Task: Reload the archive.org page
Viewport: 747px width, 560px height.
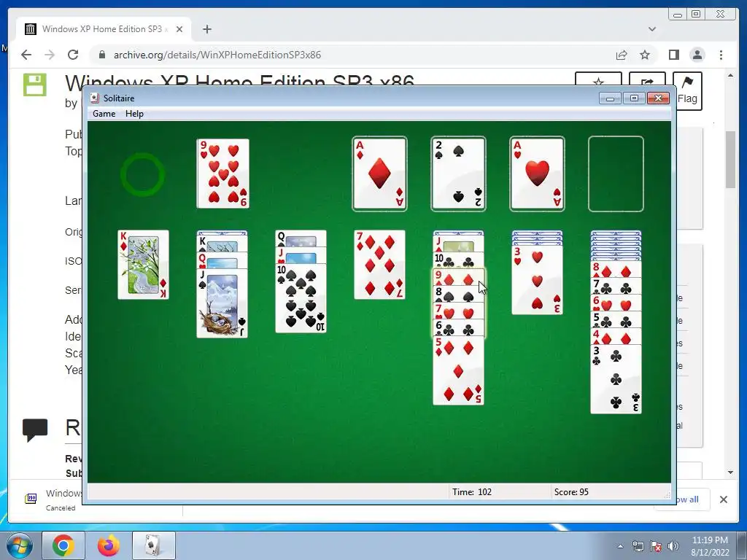Action: click(73, 55)
